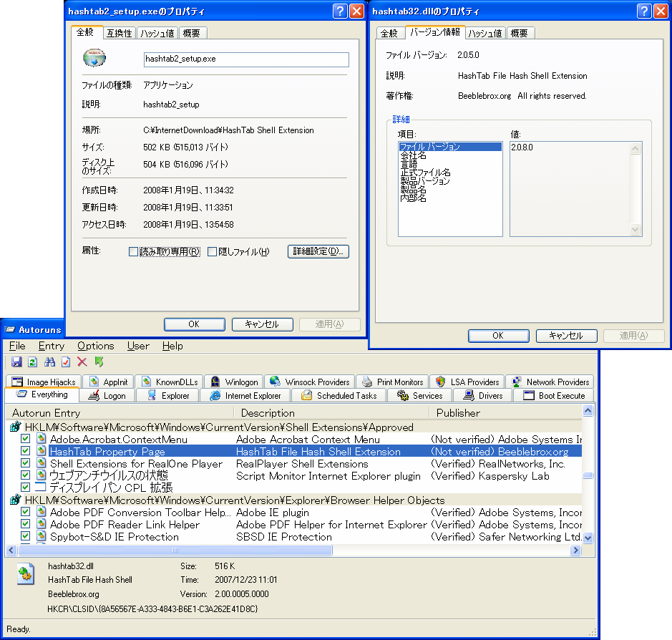Click the Shell Extensions Approved registry key icon

[16, 427]
